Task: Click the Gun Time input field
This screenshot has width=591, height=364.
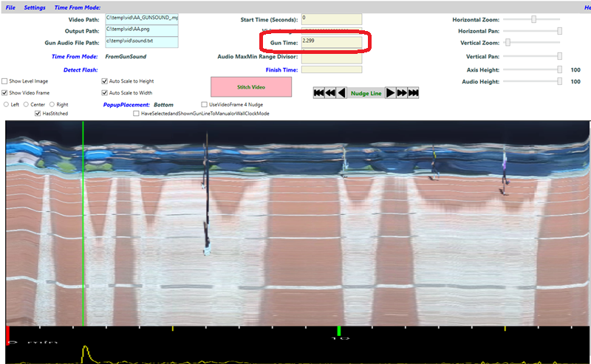Action: [331, 43]
